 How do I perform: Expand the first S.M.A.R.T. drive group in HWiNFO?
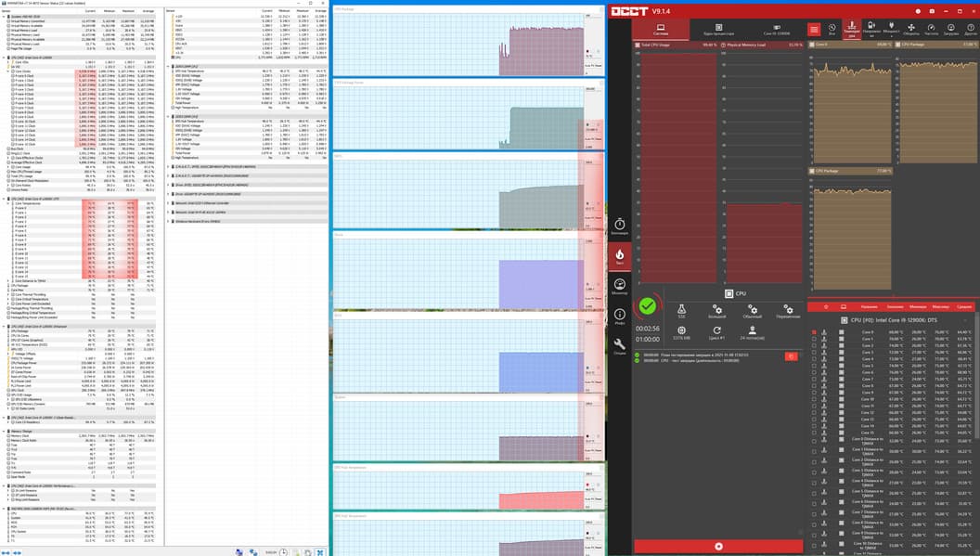[169, 167]
